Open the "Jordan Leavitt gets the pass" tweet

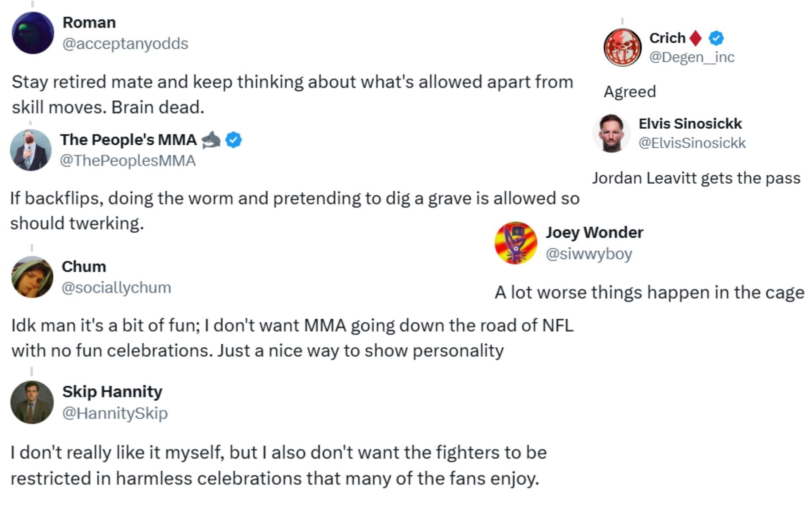pos(696,178)
